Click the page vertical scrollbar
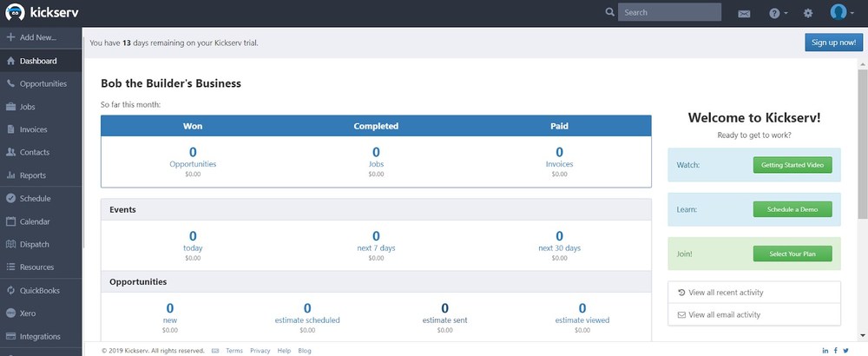The image size is (868, 356). (862, 174)
